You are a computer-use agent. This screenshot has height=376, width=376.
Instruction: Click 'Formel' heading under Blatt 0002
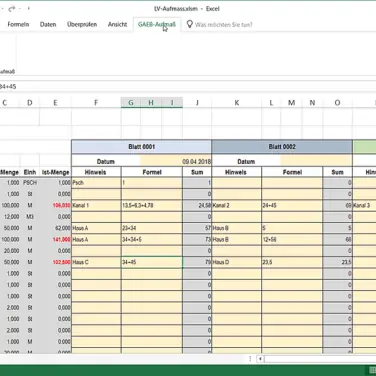click(x=292, y=172)
